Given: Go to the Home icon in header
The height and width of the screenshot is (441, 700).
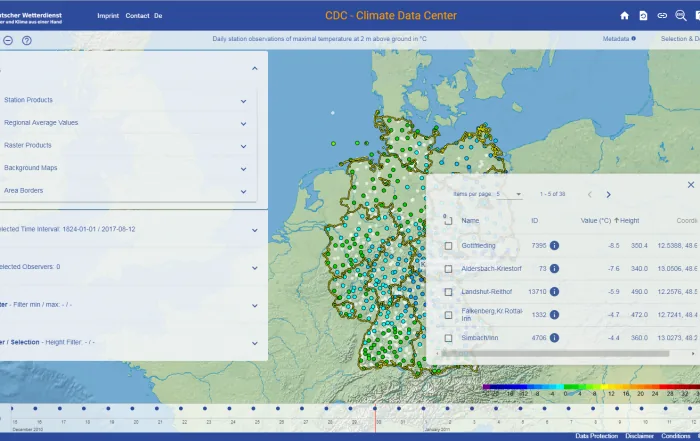Looking at the screenshot, I should [x=625, y=16].
